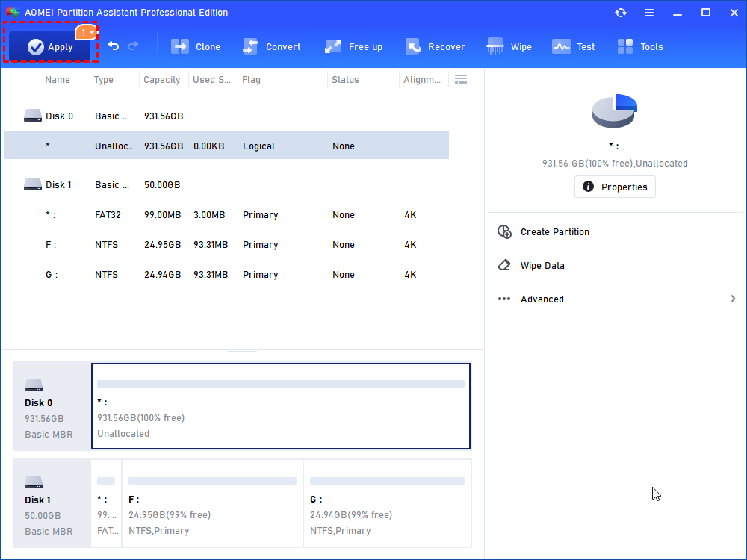Click the AOMEI app logo icon
The width and height of the screenshot is (747, 560).
pos(13,13)
